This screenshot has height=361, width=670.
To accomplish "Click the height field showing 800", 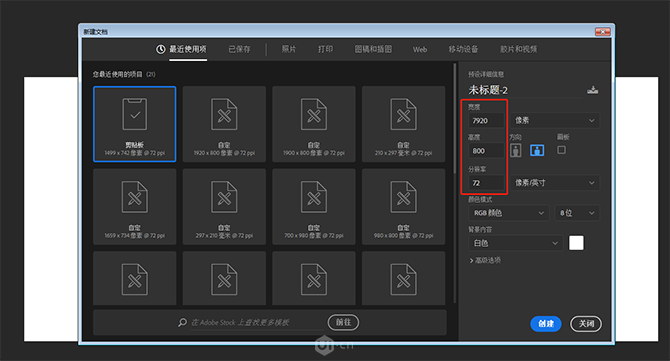I will tap(486, 150).
